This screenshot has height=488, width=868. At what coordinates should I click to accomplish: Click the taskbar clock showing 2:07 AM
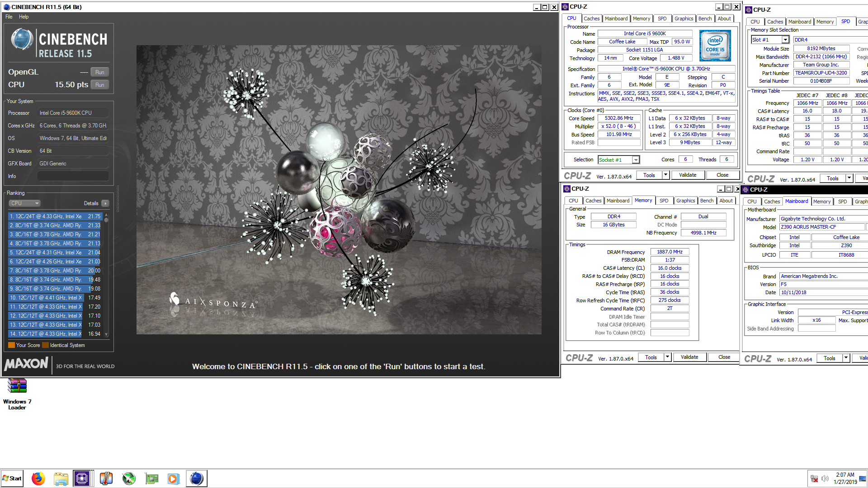(845, 479)
